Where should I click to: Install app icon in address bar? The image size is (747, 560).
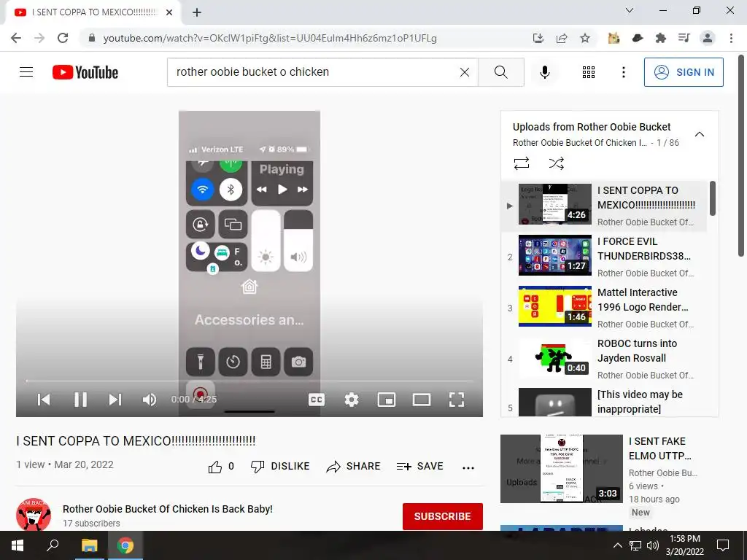click(x=538, y=38)
